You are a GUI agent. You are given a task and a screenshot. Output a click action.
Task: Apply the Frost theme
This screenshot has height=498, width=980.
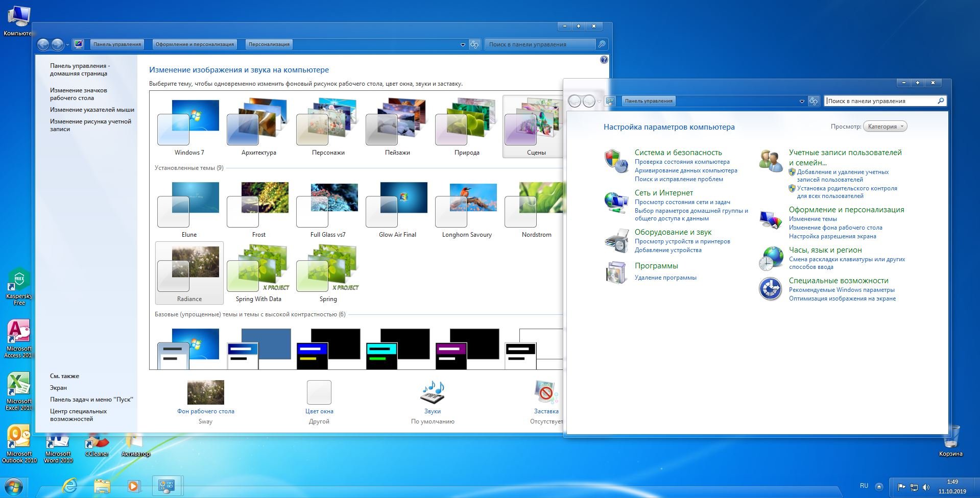(x=258, y=209)
